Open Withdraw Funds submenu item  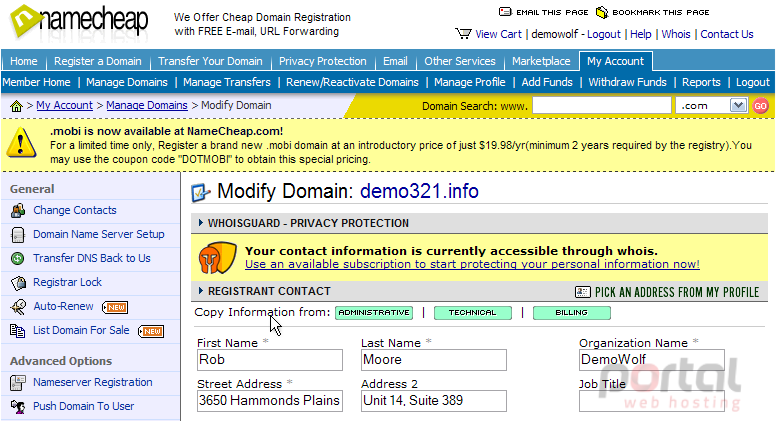click(x=627, y=82)
